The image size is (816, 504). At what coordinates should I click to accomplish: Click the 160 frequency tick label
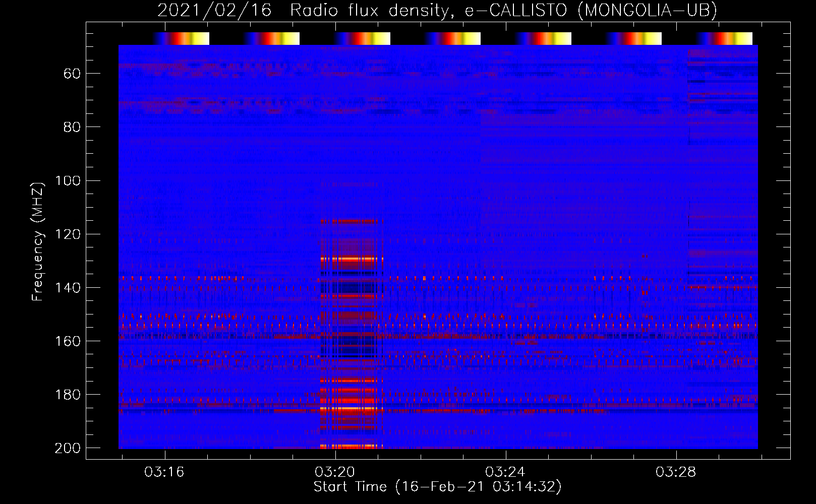(x=68, y=341)
